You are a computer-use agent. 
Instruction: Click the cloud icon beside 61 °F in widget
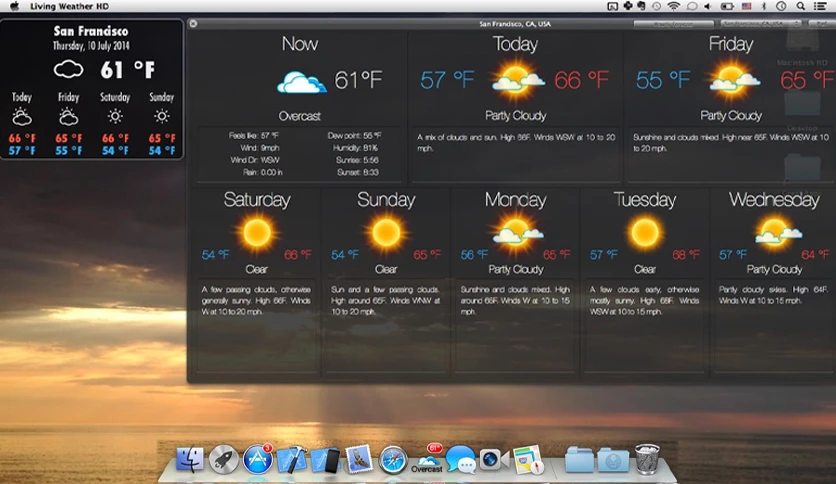coord(68,69)
